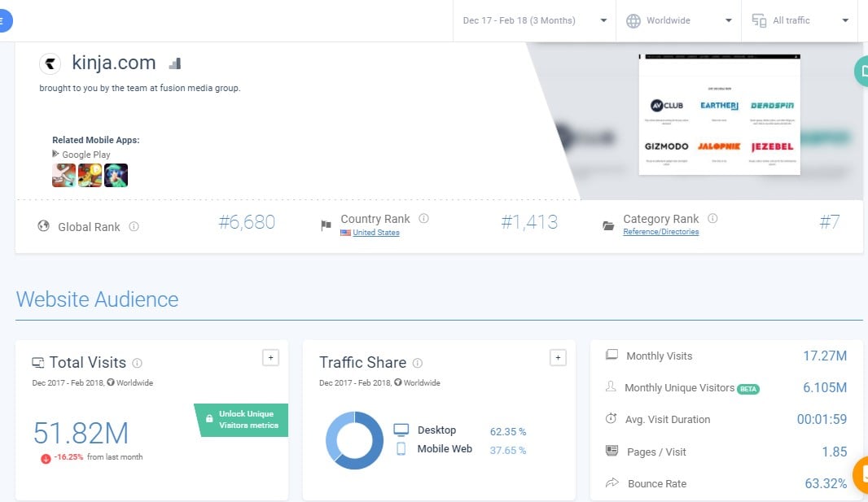This screenshot has height=502, width=868.
Task: Expand the Traffic Share widget with plus button
Action: pos(558,357)
